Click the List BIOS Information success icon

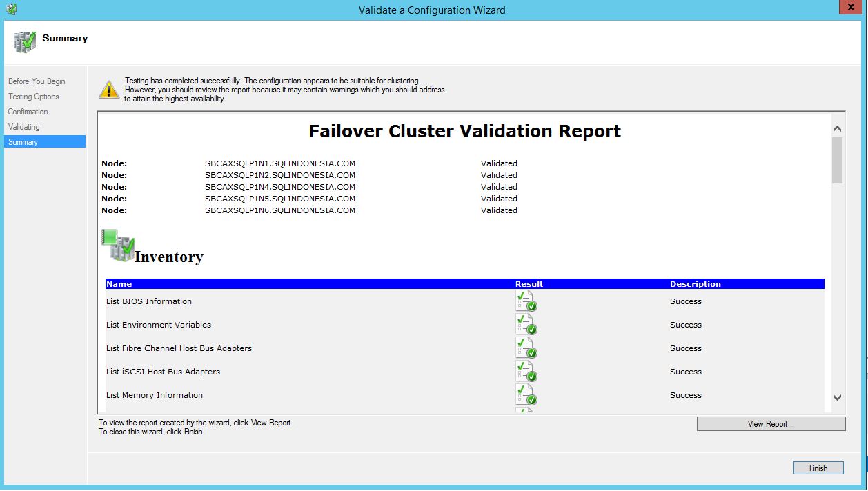point(526,301)
